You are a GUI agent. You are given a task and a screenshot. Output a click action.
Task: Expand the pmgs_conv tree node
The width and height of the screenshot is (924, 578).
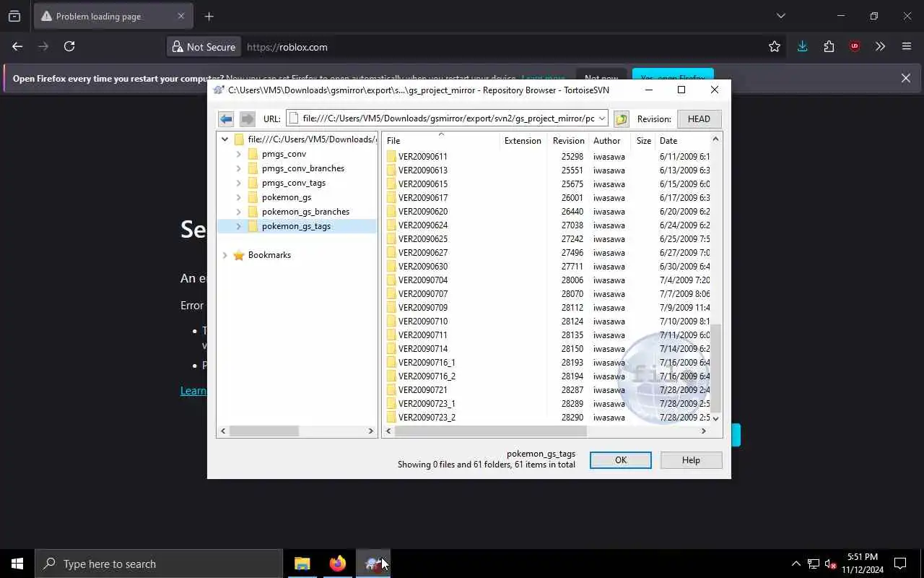click(239, 154)
